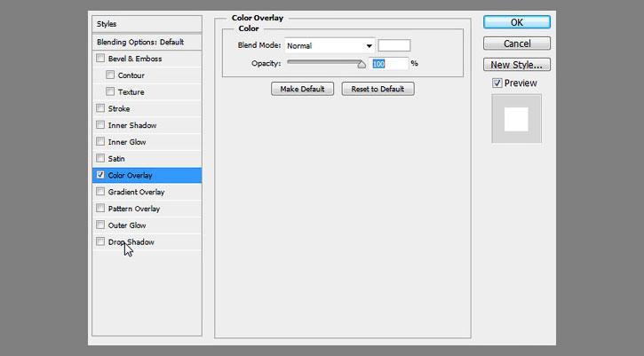This screenshot has height=356, width=644.
Task: Turn on the Drop Shadow checkbox
Action: pyautogui.click(x=100, y=241)
